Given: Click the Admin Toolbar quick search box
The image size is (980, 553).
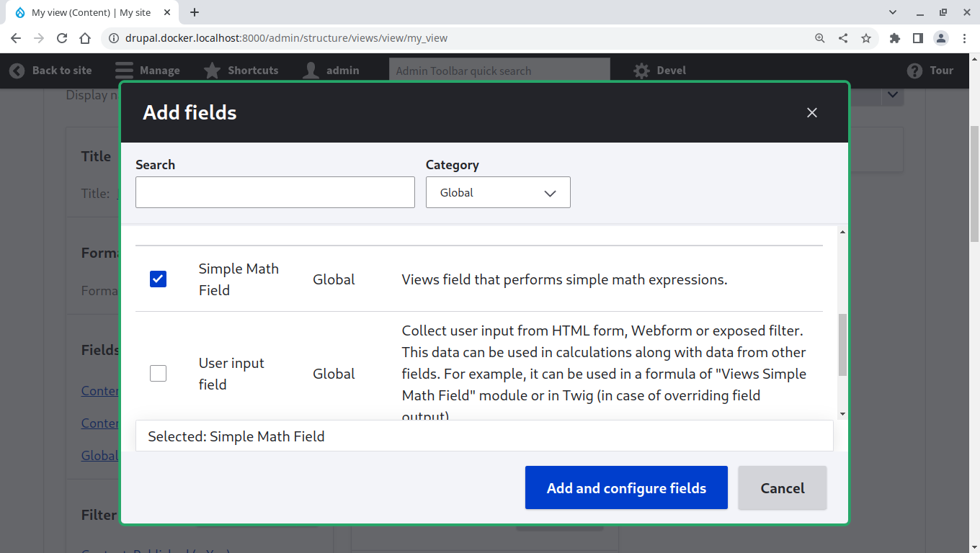Looking at the screenshot, I should [499, 71].
